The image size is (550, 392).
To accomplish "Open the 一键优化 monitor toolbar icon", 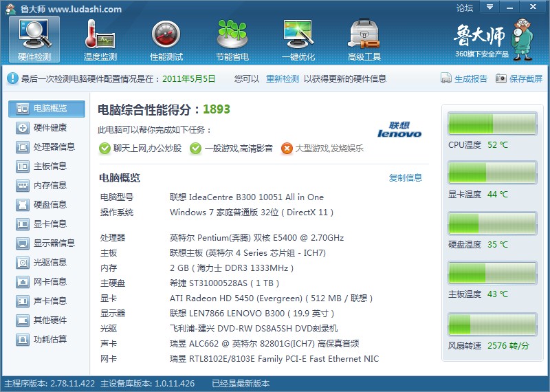I will tap(298, 40).
